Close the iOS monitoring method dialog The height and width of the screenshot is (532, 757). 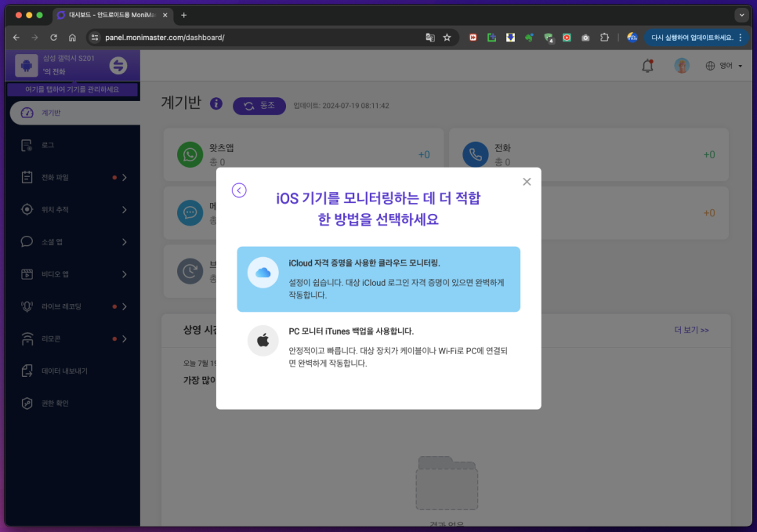pyautogui.click(x=527, y=182)
